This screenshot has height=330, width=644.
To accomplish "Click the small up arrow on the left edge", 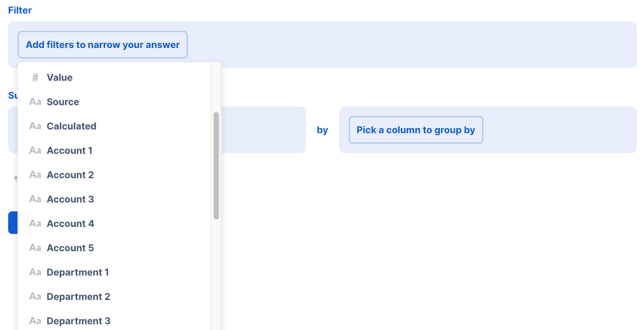I will pyautogui.click(x=16, y=178).
